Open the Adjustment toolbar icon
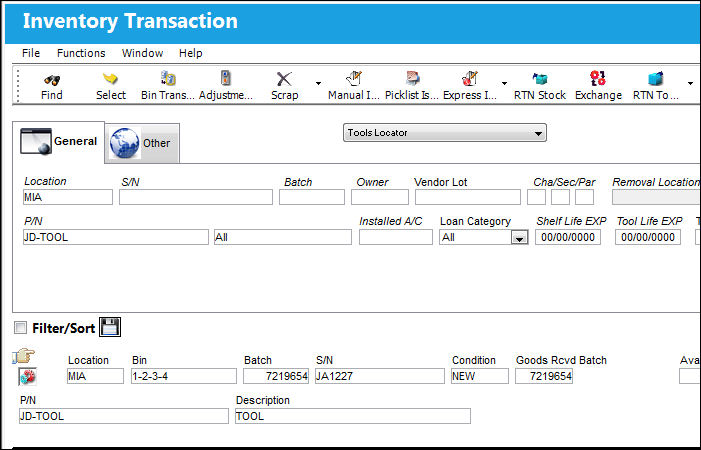The image size is (701, 450). coord(226,78)
